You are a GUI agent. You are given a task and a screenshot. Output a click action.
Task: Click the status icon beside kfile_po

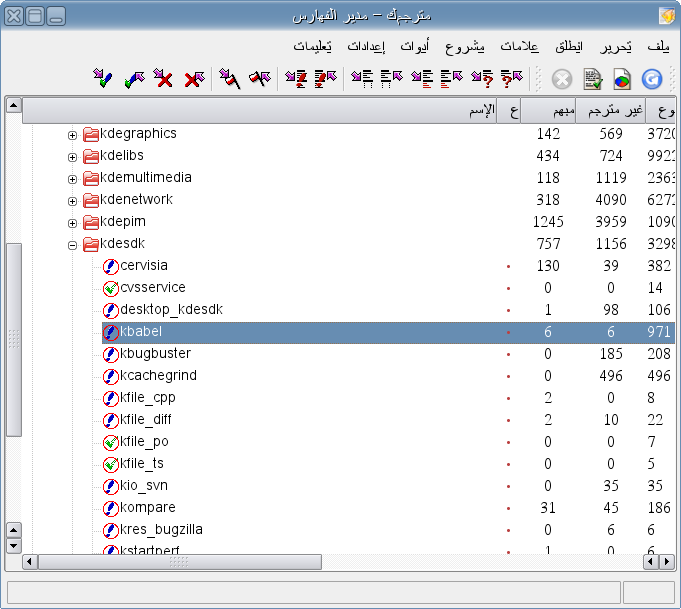pos(111,442)
